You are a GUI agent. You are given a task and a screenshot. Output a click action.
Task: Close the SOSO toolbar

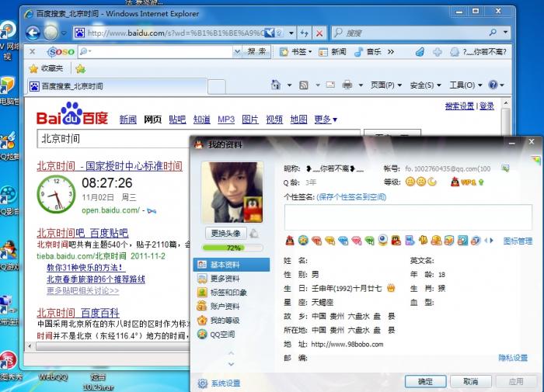(32, 52)
